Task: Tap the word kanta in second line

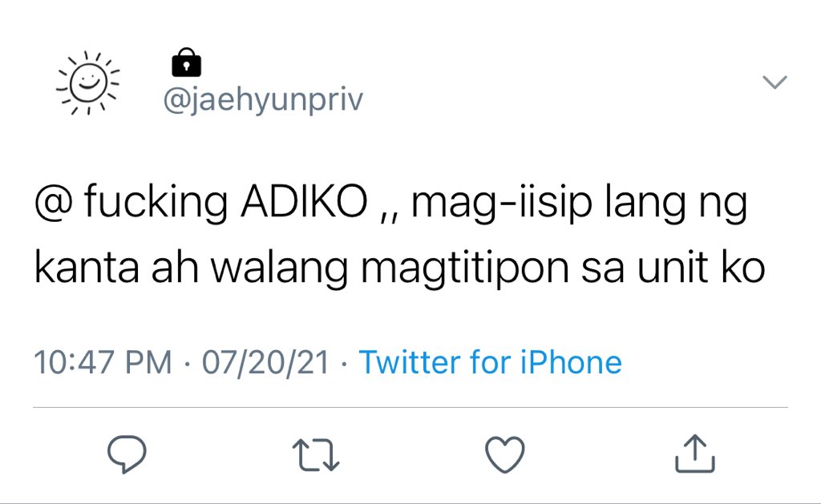Action: point(87,268)
